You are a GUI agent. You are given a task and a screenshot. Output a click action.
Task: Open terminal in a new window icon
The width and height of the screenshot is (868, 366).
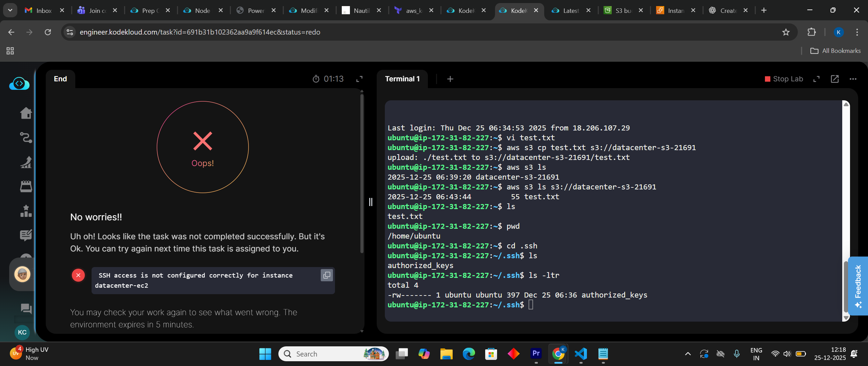click(x=834, y=79)
